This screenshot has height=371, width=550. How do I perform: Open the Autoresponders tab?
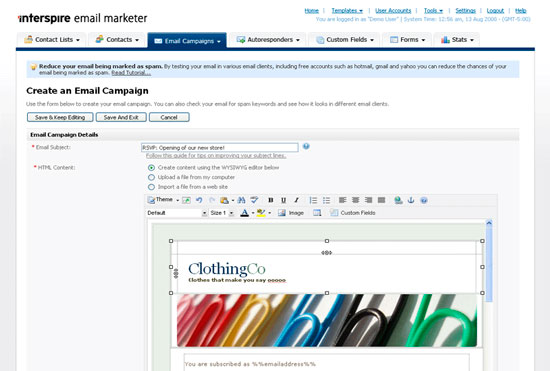[x=268, y=40]
